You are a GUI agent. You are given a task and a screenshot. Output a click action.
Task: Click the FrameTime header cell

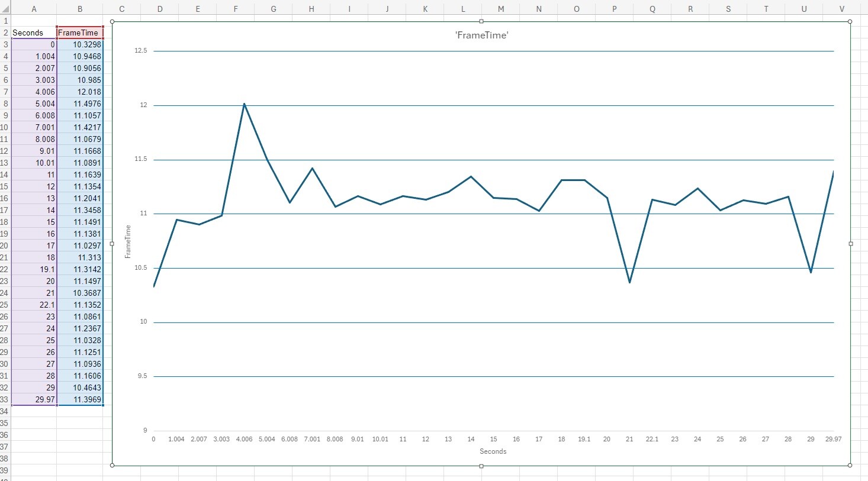click(x=80, y=33)
